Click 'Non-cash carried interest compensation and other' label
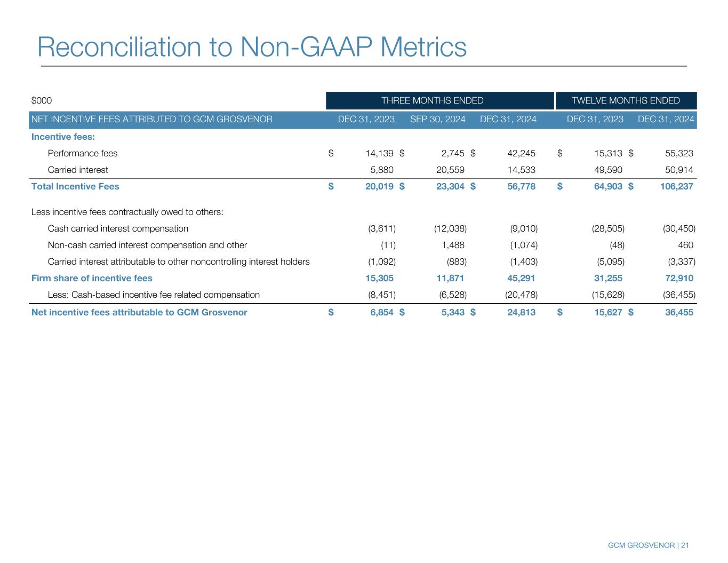 [x=147, y=245]
